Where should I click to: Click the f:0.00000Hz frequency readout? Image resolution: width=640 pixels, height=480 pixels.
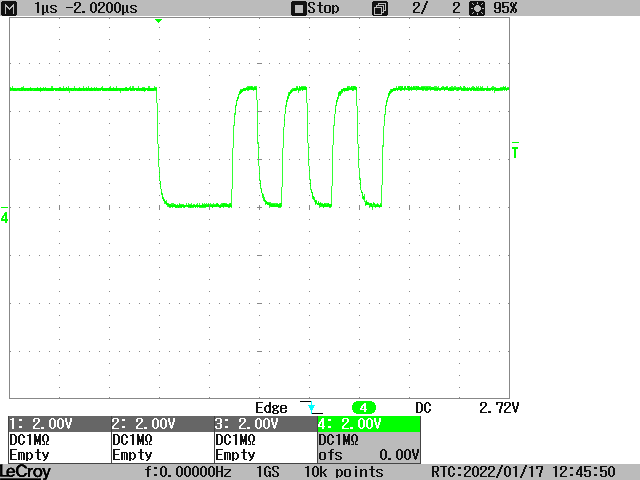[x=188, y=472]
